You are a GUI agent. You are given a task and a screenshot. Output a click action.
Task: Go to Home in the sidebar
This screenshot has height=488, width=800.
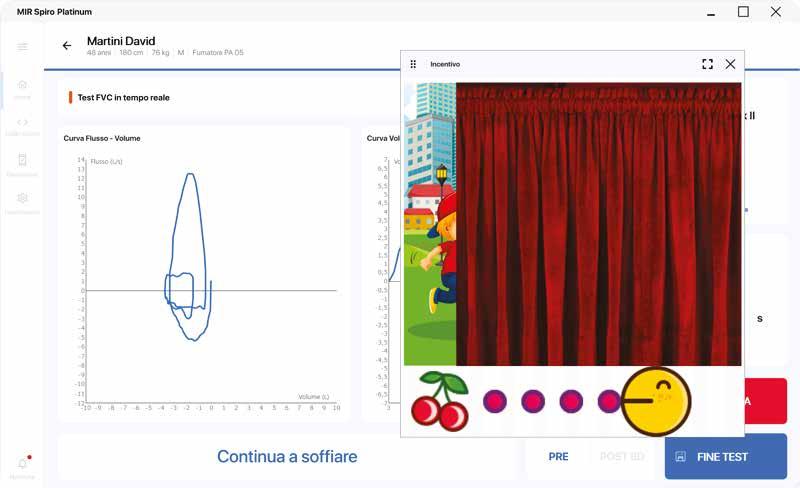tap(22, 87)
